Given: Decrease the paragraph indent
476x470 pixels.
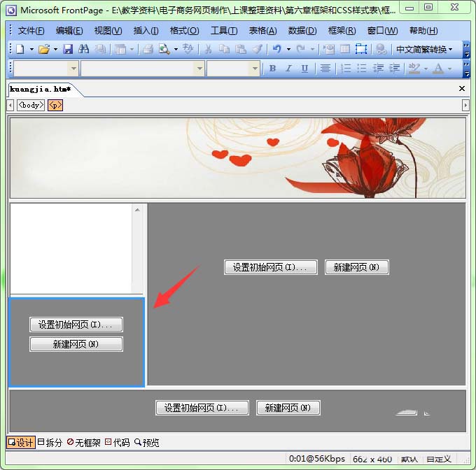Looking at the screenshot, I should (378, 69).
